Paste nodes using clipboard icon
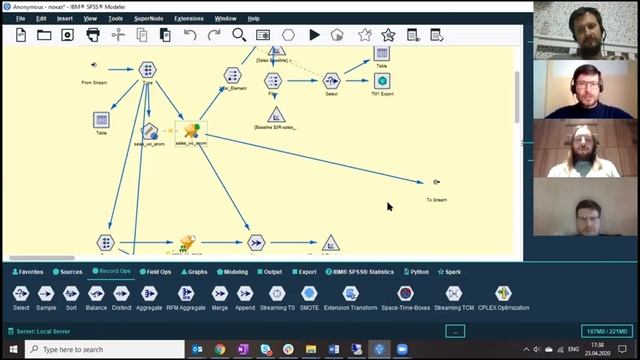The image size is (640, 360). pyautogui.click(x=165, y=35)
